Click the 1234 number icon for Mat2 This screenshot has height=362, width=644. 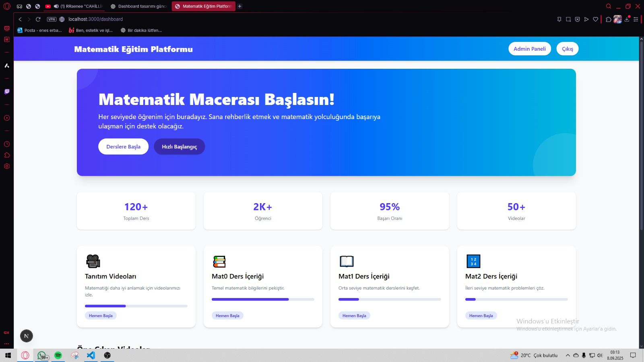pos(473,261)
